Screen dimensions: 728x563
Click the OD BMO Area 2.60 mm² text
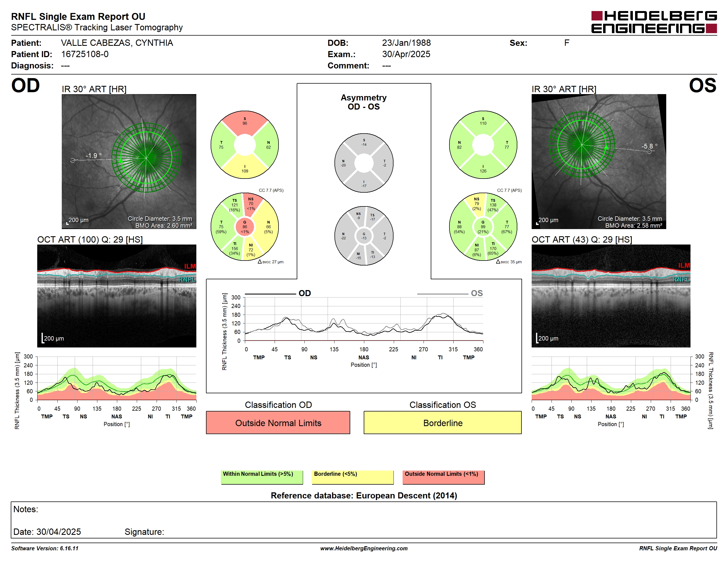tap(164, 225)
